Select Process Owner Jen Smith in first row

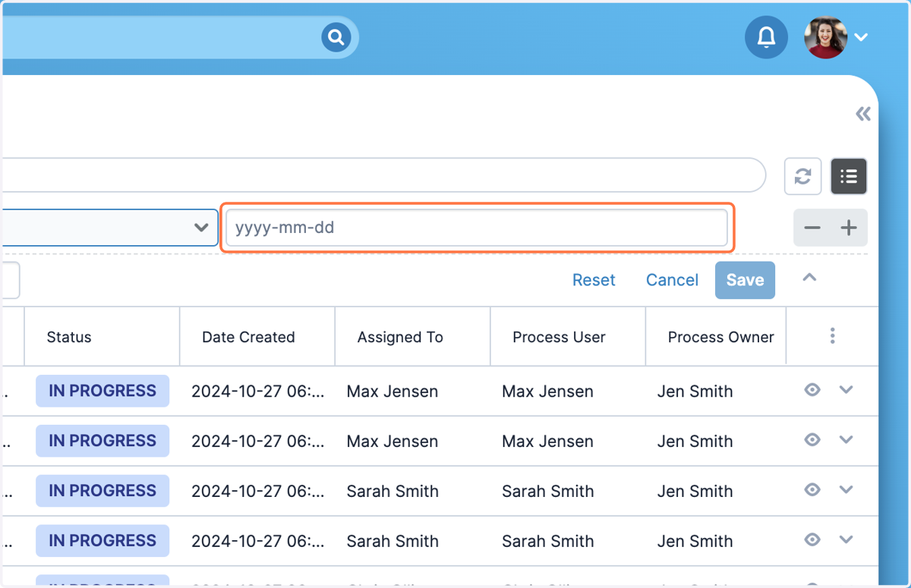click(695, 391)
